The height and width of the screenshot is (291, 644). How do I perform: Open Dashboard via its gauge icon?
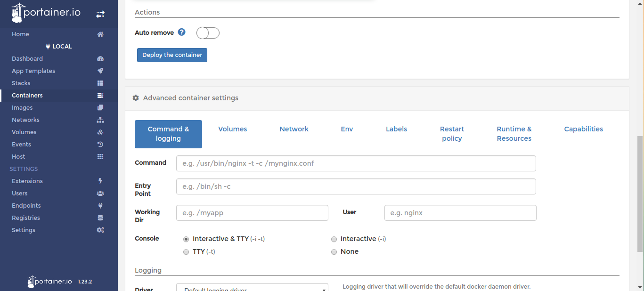tap(100, 59)
